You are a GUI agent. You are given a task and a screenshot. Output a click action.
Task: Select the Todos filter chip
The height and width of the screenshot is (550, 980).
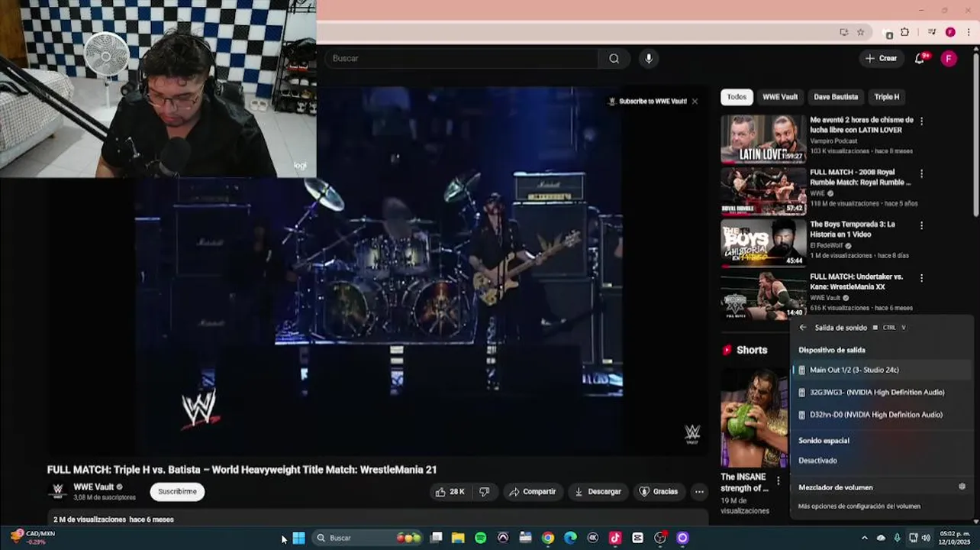(x=737, y=97)
